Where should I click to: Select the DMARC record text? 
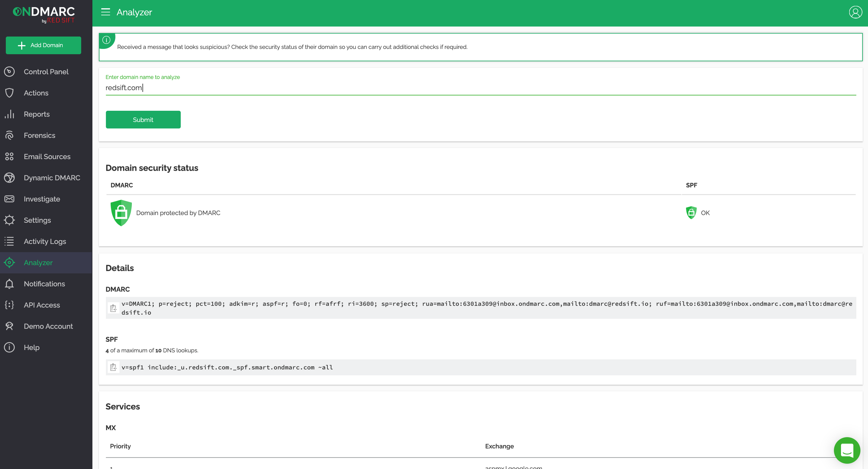487,308
